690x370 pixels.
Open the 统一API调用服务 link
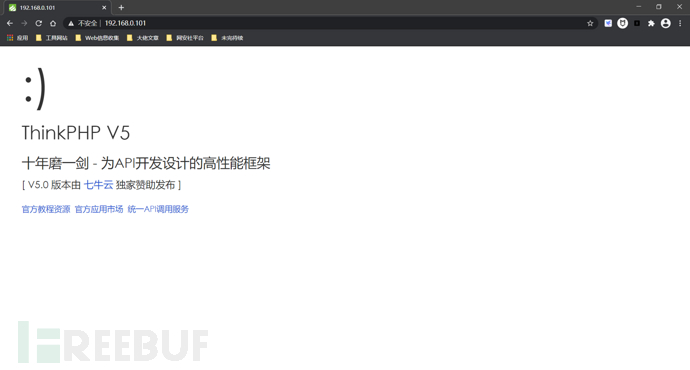pyautogui.click(x=158, y=209)
